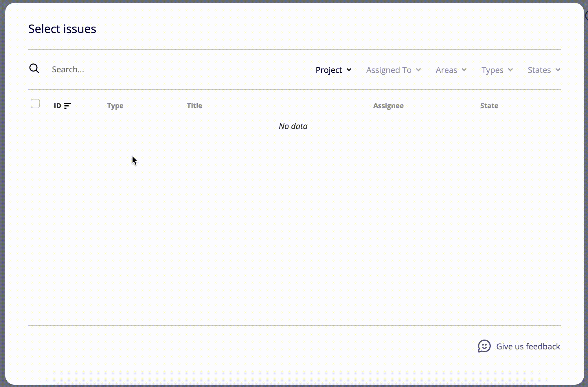The height and width of the screenshot is (387, 588).
Task: Click the Assigned To chevron arrow
Action: (418, 70)
